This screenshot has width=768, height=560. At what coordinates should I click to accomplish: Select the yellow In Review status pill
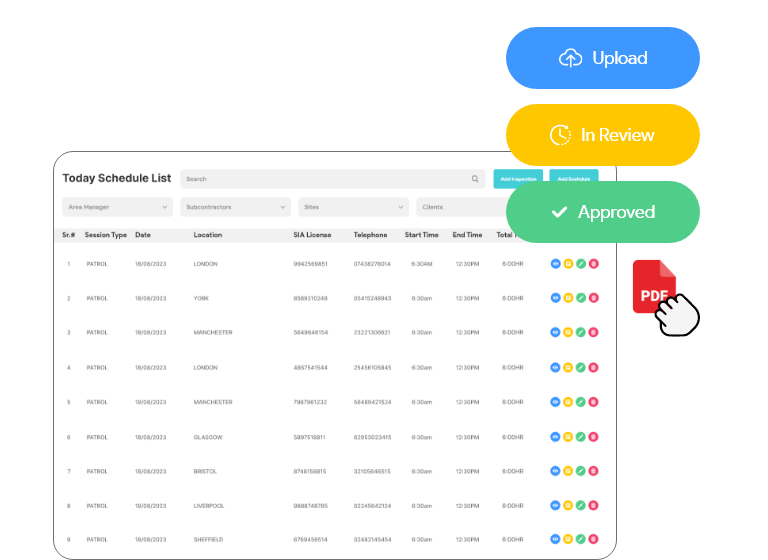click(x=603, y=135)
